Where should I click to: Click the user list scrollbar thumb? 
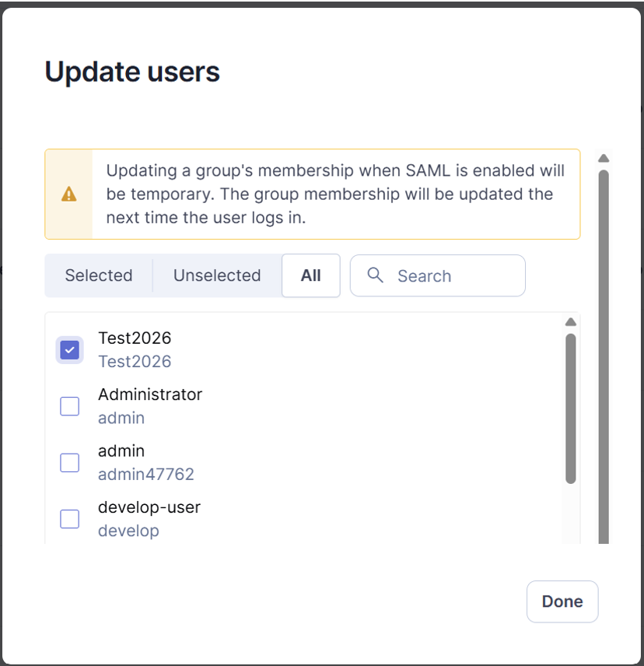571,408
